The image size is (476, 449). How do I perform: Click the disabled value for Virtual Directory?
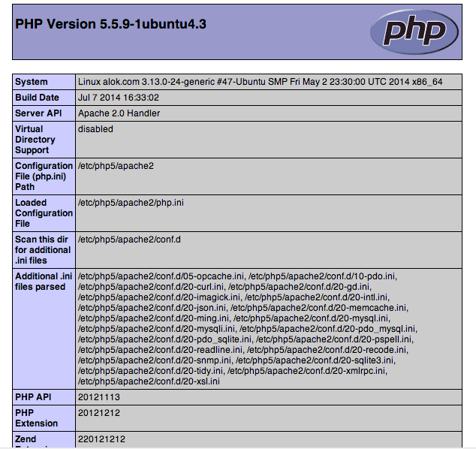(x=95, y=129)
